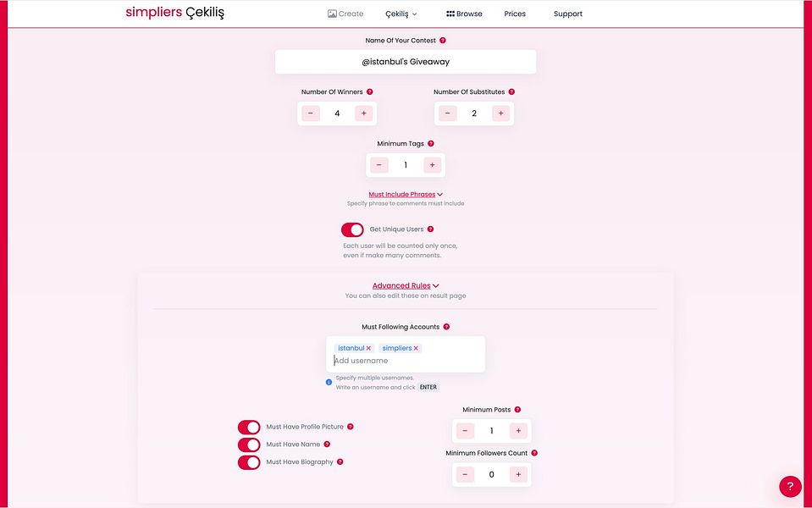Decrease the minimum posts value
Viewport: 812px width, 508px height.
pyautogui.click(x=465, y=431)
